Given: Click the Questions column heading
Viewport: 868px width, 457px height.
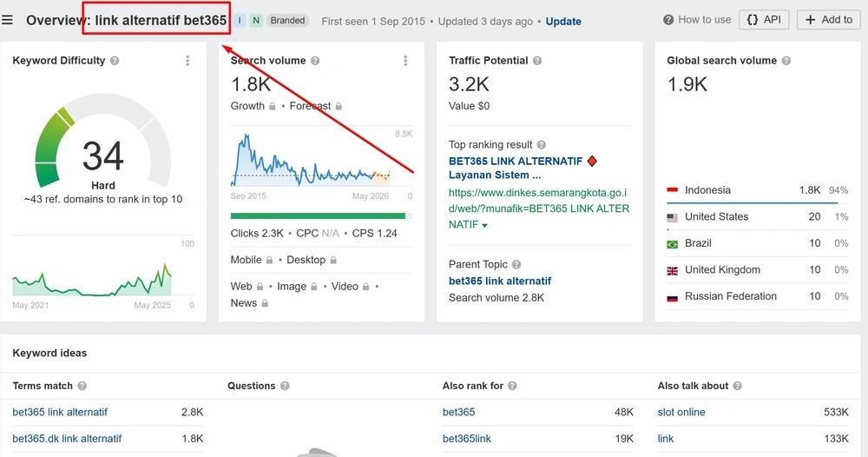Looking at the screenshot, I should [x=252, y=386].
